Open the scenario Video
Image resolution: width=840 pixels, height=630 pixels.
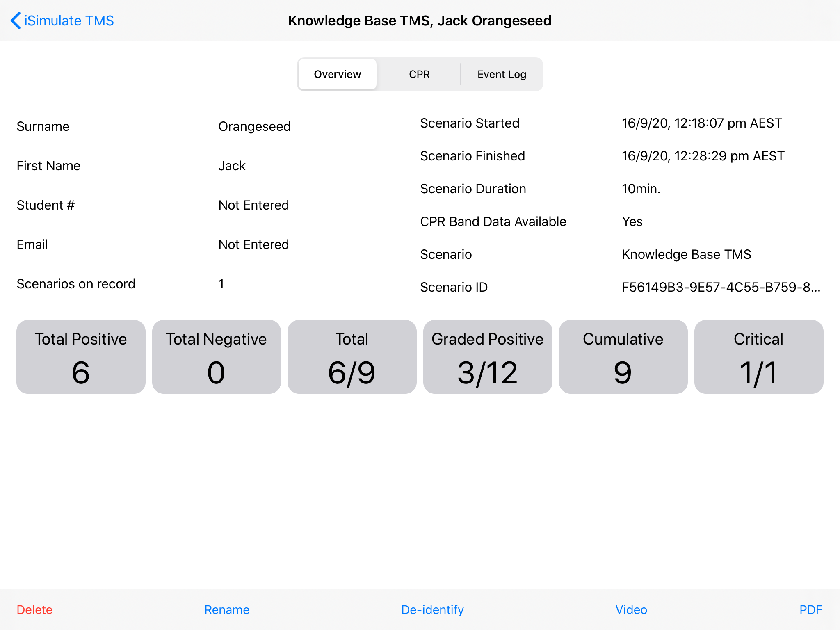point(631,609)
